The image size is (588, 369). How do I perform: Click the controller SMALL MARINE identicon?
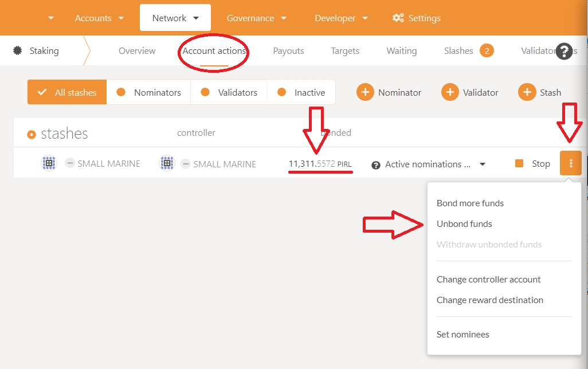pos(167,163)
